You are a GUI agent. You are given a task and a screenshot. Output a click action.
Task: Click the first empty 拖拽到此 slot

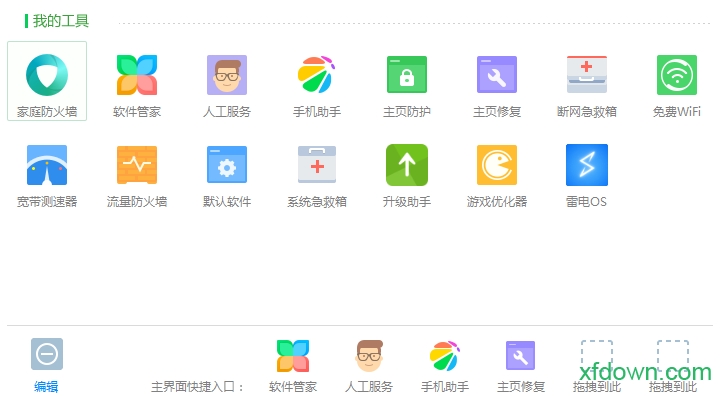pos(597,356)
